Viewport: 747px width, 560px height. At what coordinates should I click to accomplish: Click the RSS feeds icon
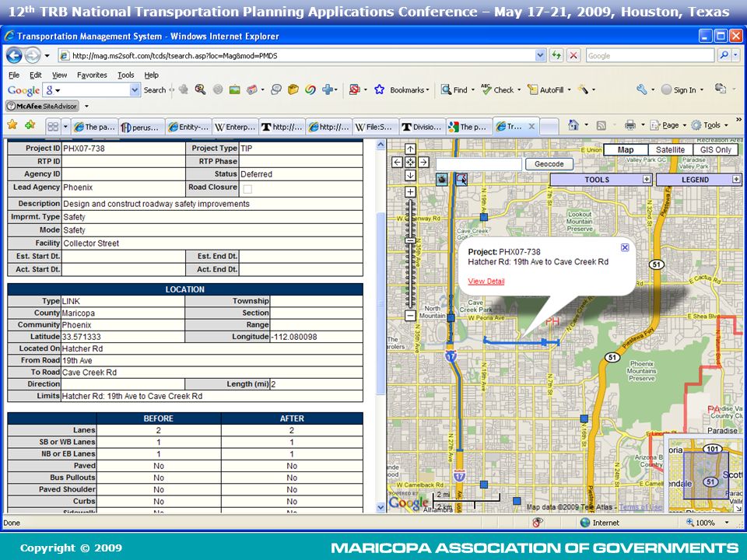point(601,125)
